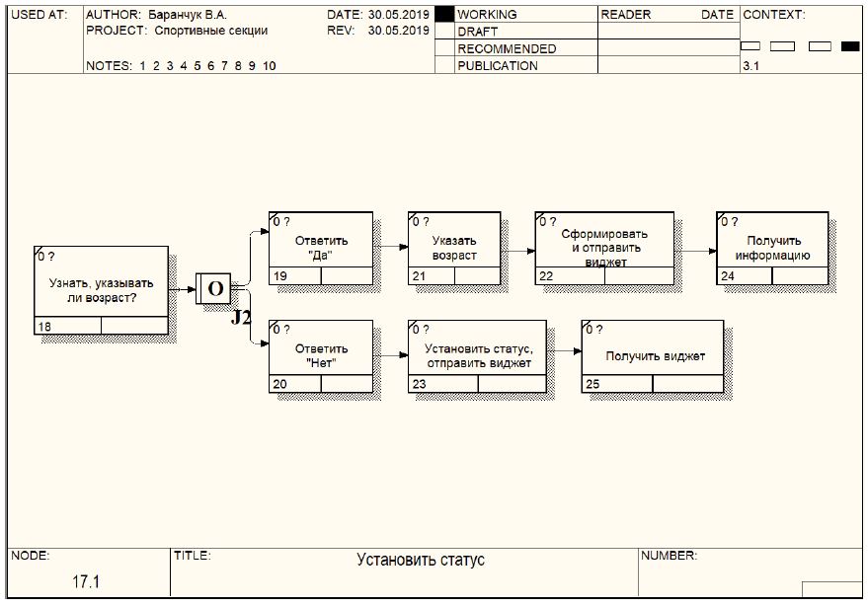This screenshot has height=607, width=868.
Task: Click the filled black context rectangle
Action: coord(849,46)
